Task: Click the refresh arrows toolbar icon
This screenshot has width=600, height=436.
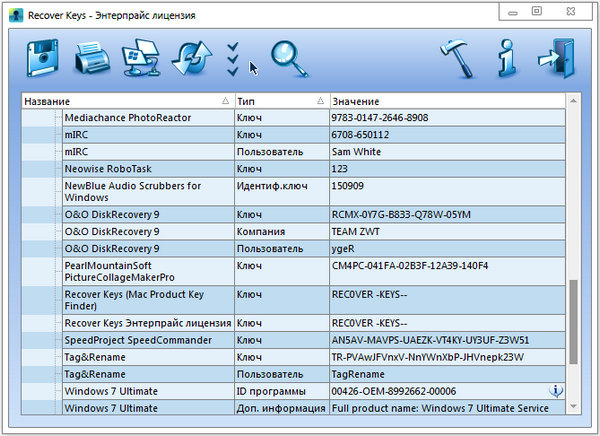Action: click(x=187, y=59)
